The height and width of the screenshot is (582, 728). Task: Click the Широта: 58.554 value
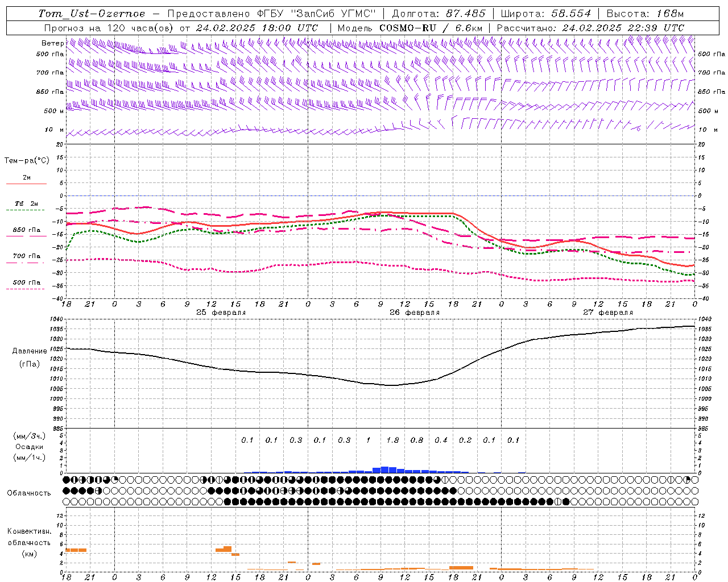click(545, 14)
